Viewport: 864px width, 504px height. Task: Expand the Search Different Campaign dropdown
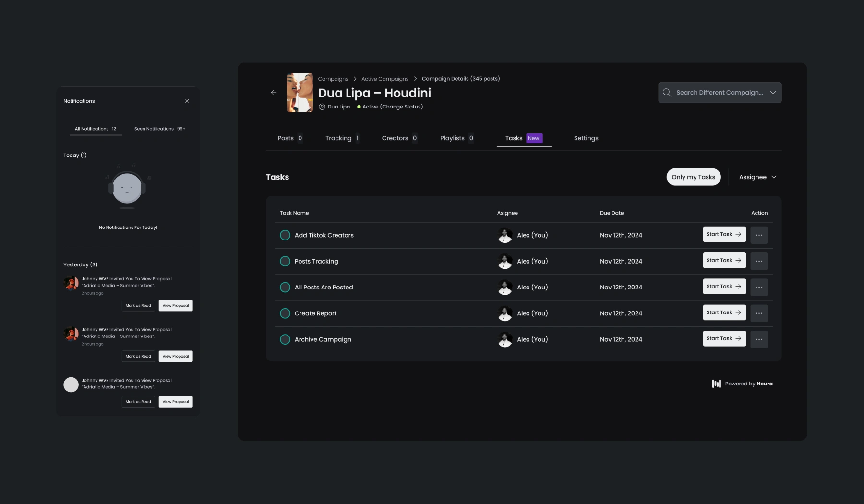(x=773, y=93)
